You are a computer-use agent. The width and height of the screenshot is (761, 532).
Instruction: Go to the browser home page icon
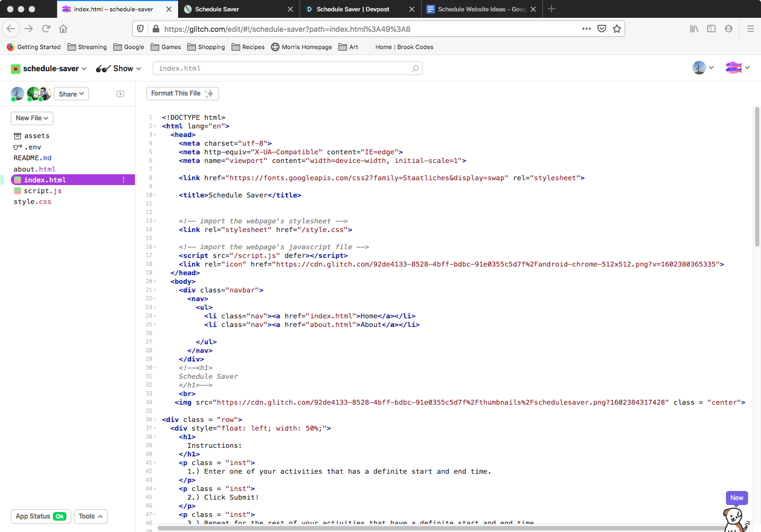coord(63,29)
